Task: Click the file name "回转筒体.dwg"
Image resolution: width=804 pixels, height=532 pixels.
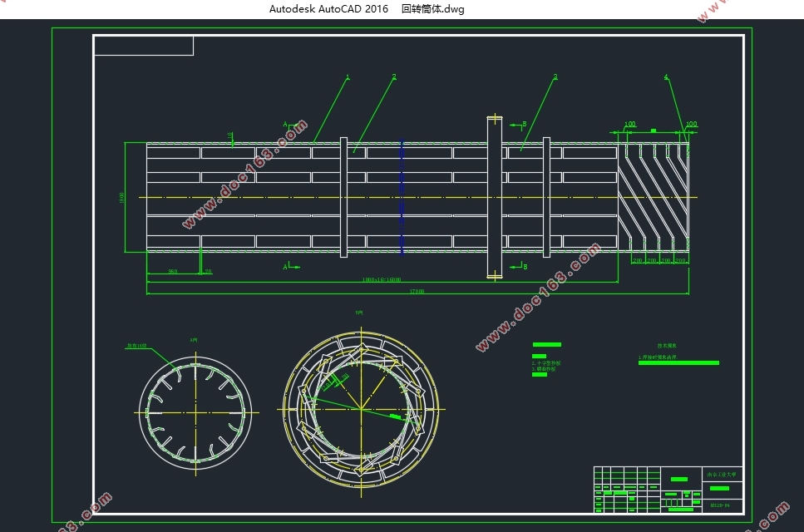Action: click(x=433, y=8)
